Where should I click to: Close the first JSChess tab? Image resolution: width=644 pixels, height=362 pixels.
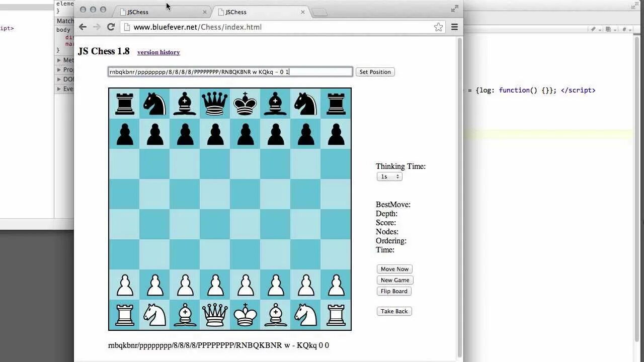[205, 12]
